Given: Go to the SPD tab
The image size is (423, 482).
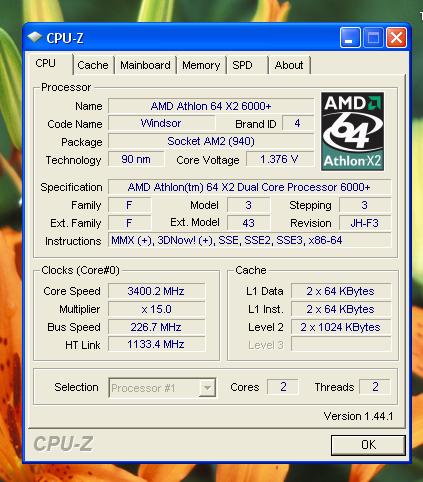Looking at the screenshot, I should pyautogui.click(x=247, y=65).
